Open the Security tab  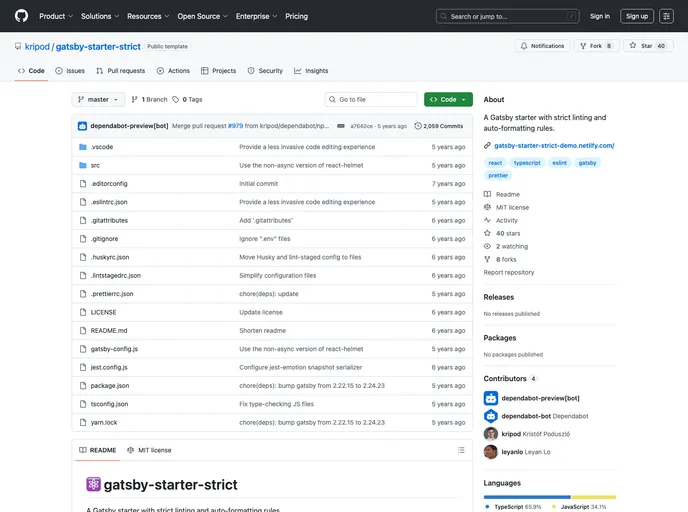[265, 71]
